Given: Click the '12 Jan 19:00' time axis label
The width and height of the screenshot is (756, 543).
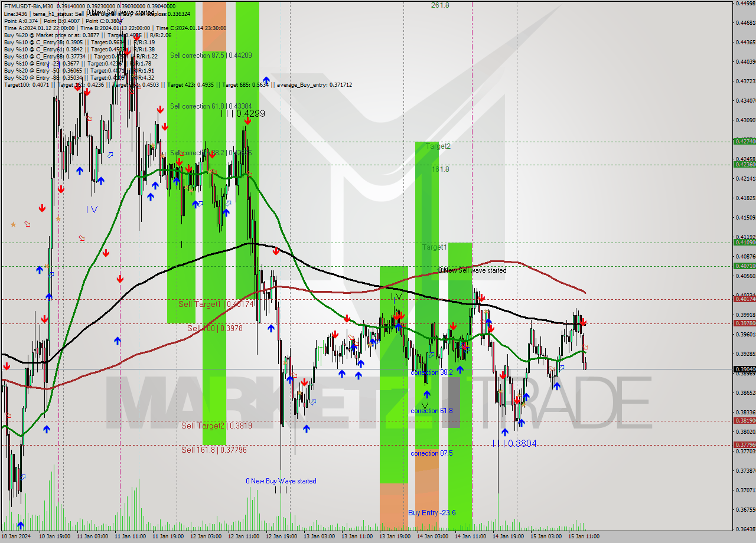Looking at the screenshot, I should point(282,537).
